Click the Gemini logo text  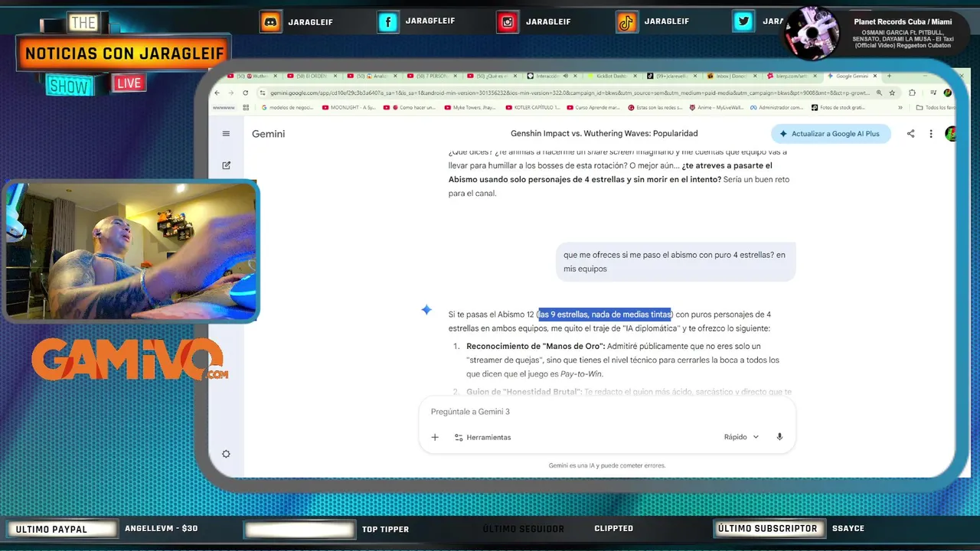[268, 134]
